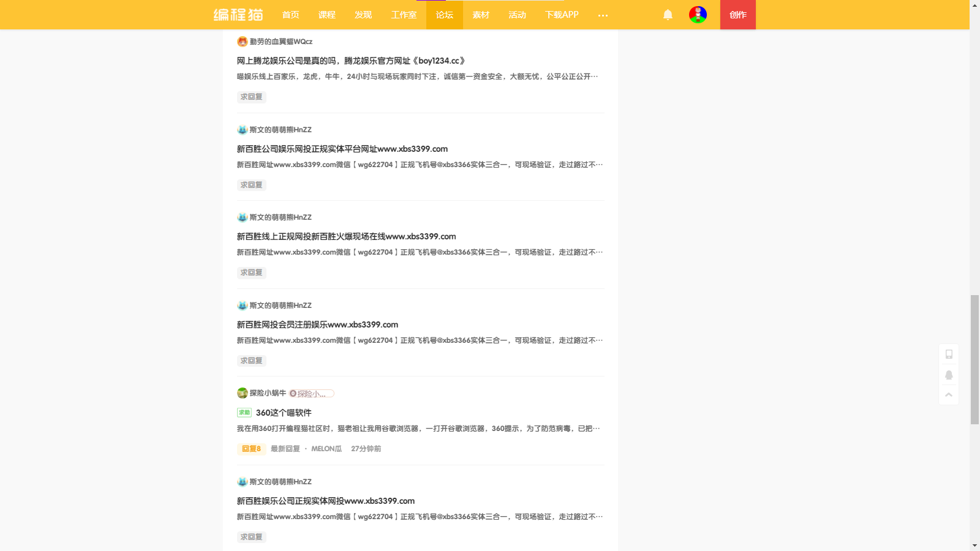The image size is (980, 551).
Task: Click 求回复 tag under 网上腾龙娱乐公司 post
Action: pyautogui.click(x=252, y=97)
